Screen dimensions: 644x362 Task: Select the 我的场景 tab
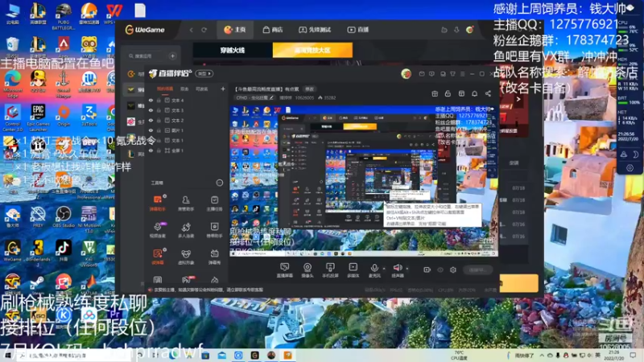(x=165, y=89)
